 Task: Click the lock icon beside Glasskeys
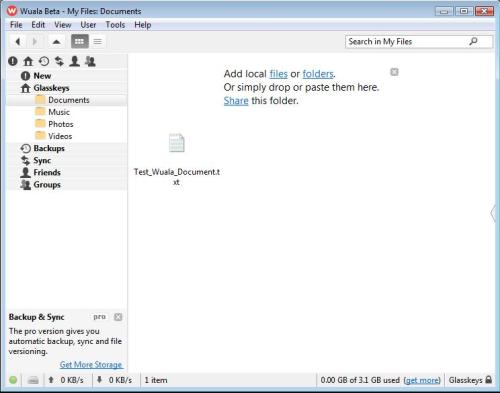pyautogui.click(x=489, y=380)
